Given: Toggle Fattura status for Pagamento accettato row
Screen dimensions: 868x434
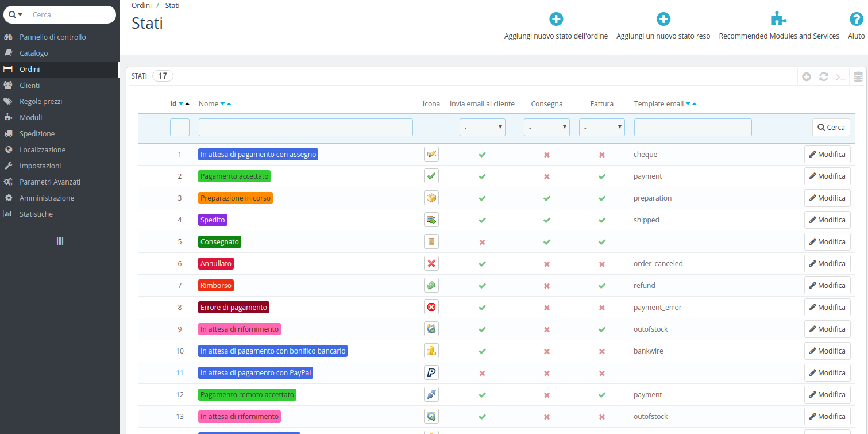Looking at the screenshot, I should coord(601,176).
